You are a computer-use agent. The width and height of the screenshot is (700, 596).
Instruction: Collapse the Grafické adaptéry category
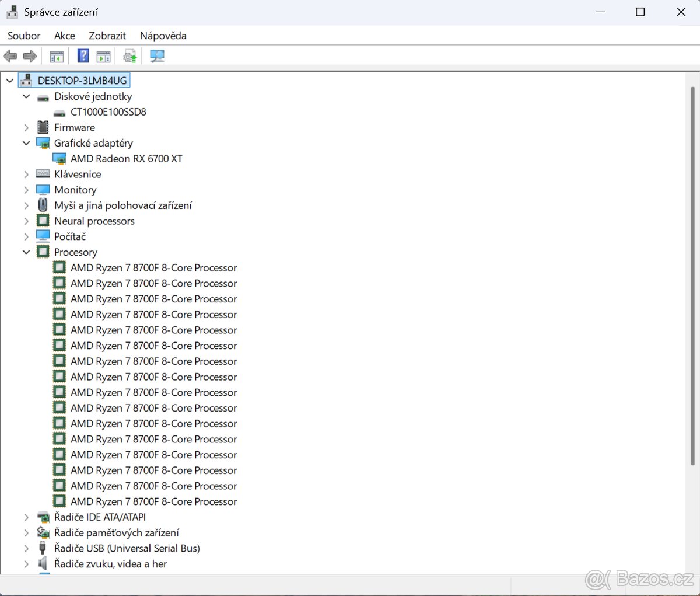[x=26, y=143]
